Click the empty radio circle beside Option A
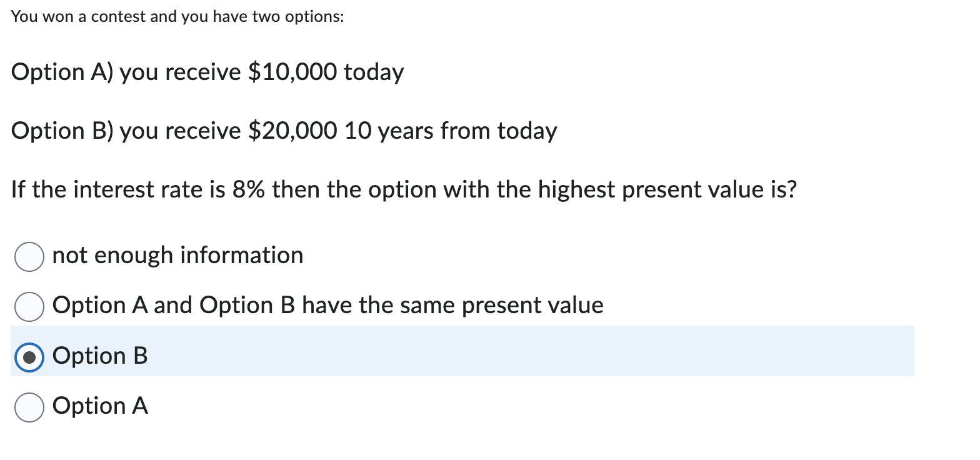 pyautogui.click(x=29, y=407)
